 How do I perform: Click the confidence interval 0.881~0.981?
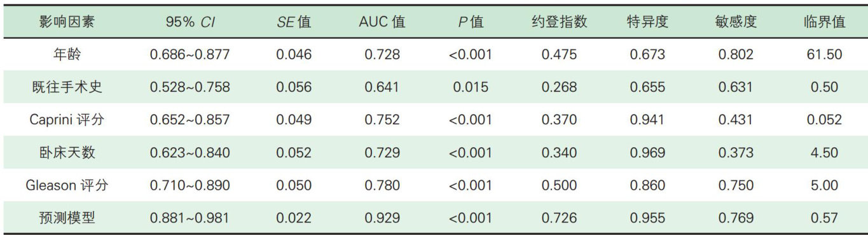click(x=190, y=218)
